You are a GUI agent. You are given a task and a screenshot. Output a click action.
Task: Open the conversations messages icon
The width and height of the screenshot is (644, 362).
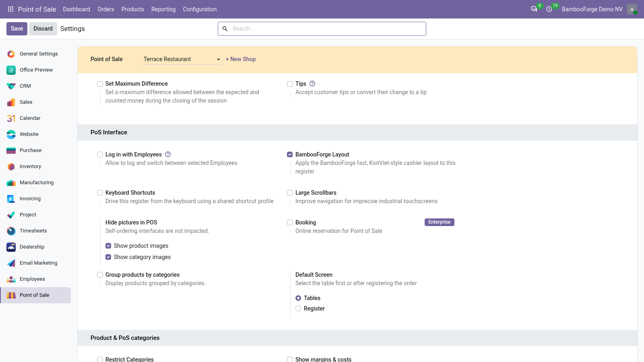534,9
